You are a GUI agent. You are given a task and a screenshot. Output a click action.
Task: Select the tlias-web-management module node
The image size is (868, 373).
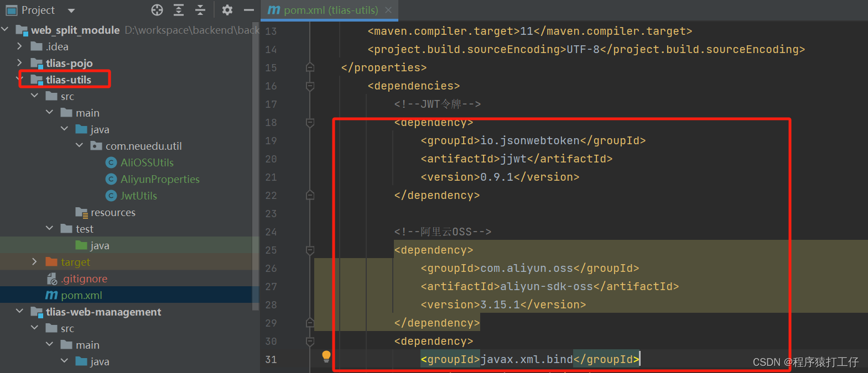coord(103,312)
